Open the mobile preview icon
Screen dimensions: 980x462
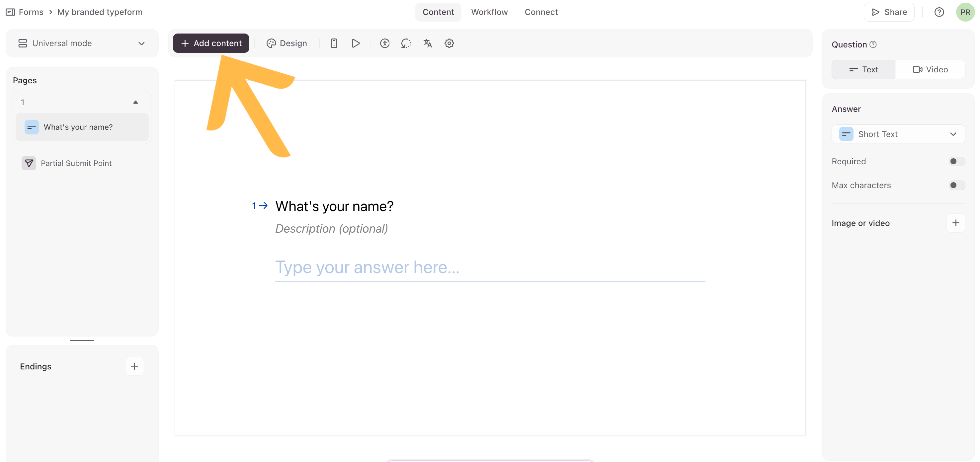coord(334,43)
